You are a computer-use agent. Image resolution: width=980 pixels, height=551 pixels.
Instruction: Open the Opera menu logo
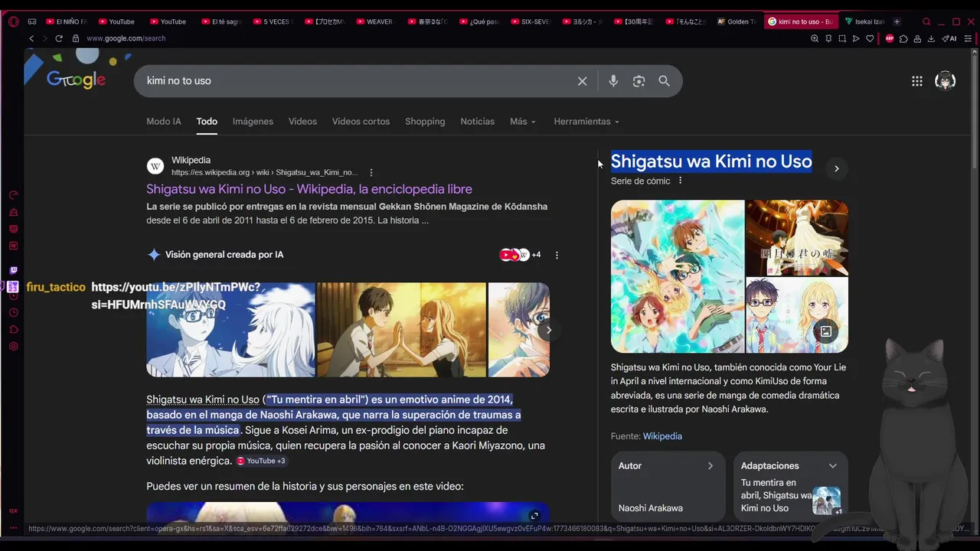coord(13,21)
